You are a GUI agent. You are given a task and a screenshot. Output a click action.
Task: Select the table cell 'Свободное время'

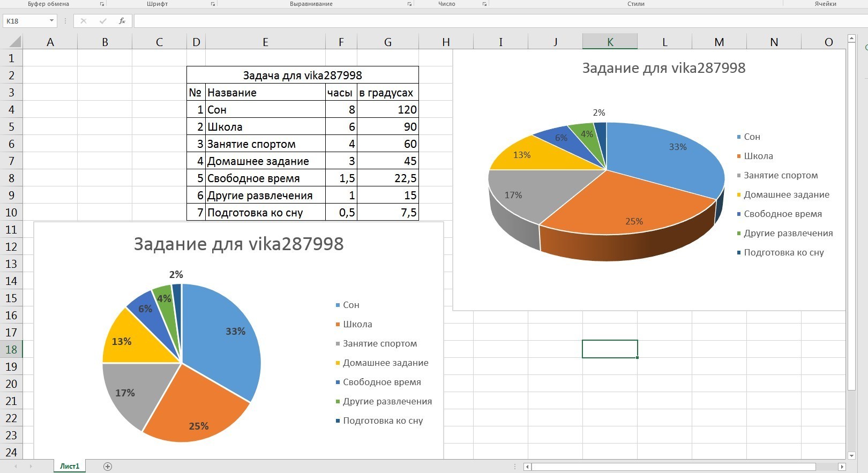point(265,178)
